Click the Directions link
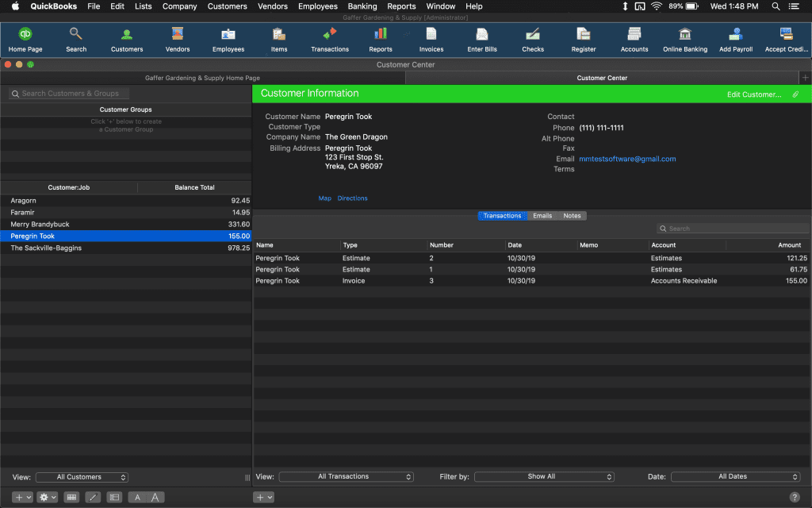The image size is (812, 508). tap(352, 198)
